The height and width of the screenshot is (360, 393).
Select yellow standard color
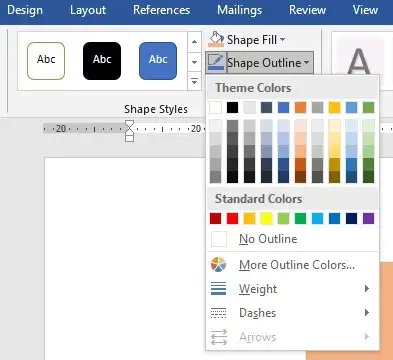click(x=266, y=219)
